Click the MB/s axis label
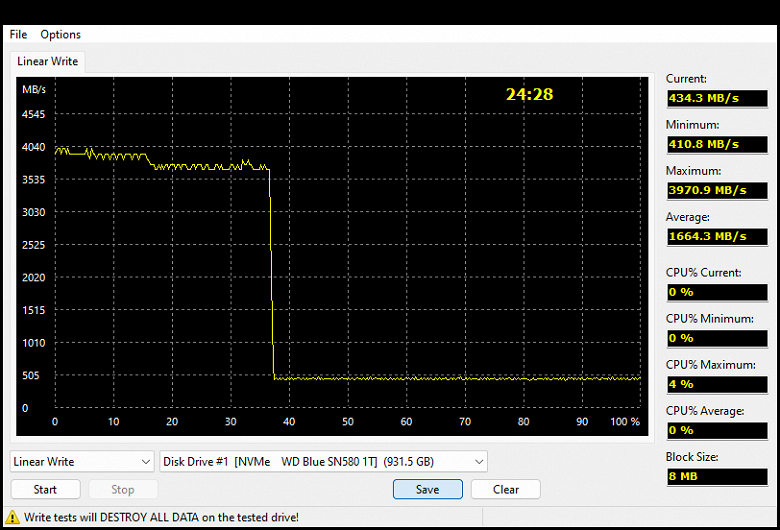The height and width of the screenshot is (530, 780). [x=34, y=90]
